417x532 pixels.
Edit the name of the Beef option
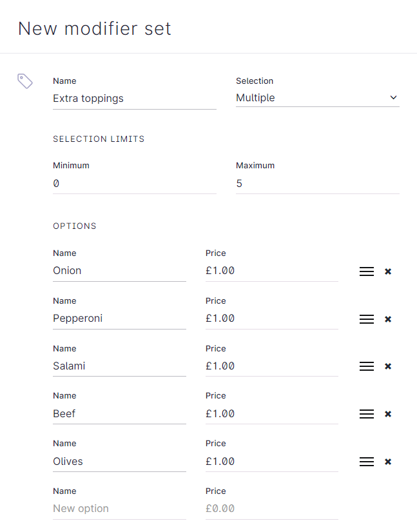pyautogui.click(x=119, y=413)
